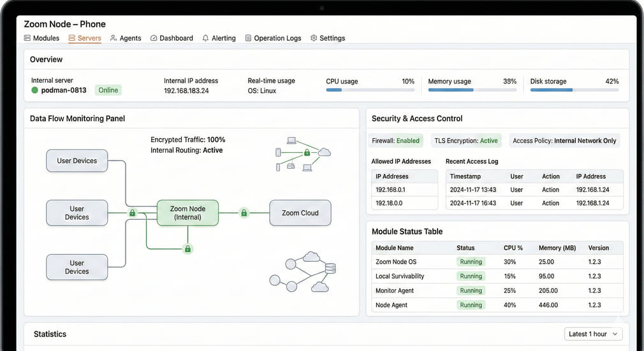Click the gear icon next to Settings
Screen dimensions: 644x351
(x=314, y=38)
